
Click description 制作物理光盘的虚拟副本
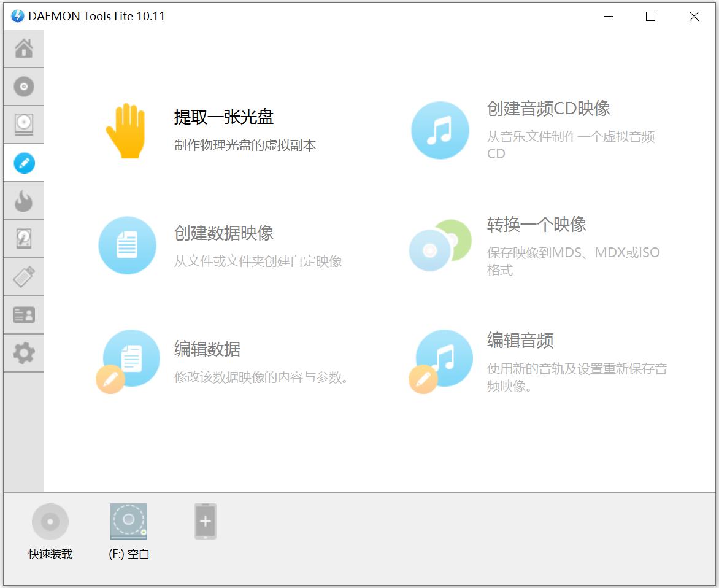pos(245,145)
